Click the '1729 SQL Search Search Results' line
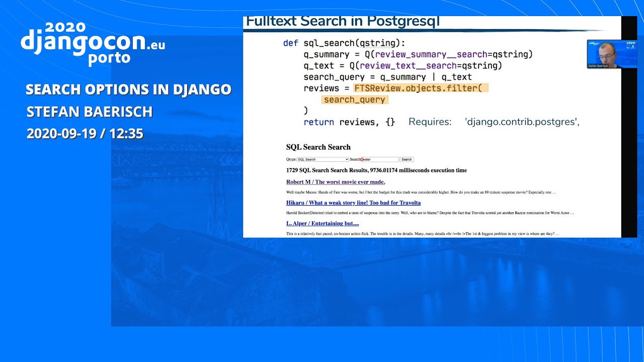Viewport: 644px width, 362px height. pyautogui.click(x=376, y=170)
